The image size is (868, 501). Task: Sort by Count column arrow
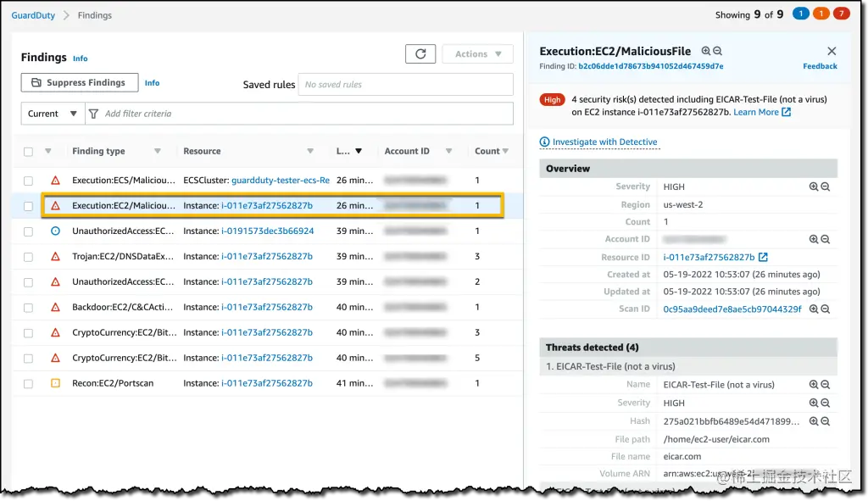coord(505,151)
